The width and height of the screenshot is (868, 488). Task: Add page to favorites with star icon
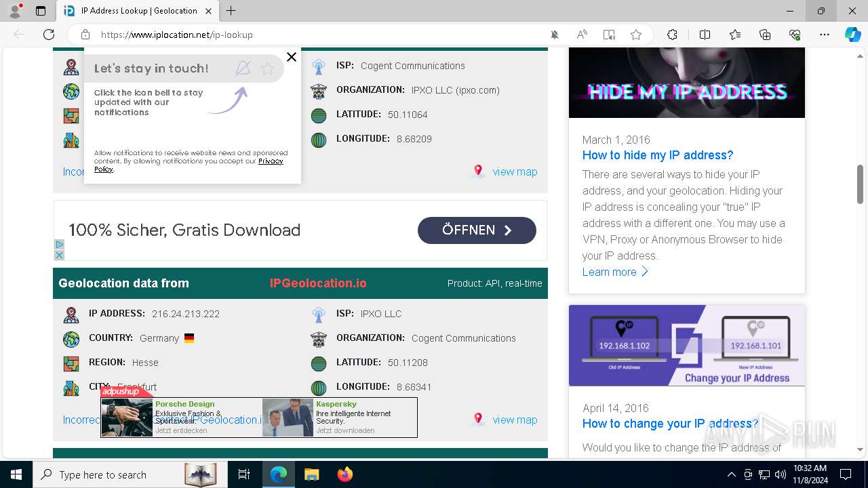point(636,35)
